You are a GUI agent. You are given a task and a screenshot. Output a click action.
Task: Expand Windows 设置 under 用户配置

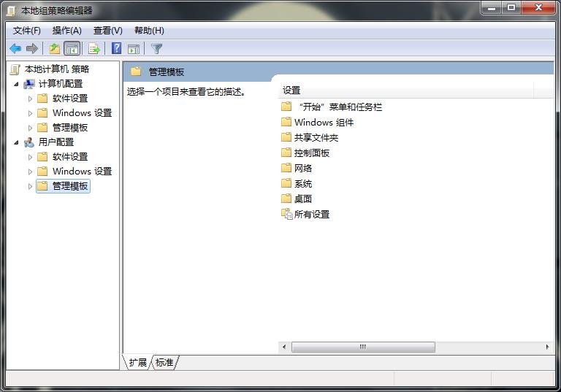coord(31,172)
